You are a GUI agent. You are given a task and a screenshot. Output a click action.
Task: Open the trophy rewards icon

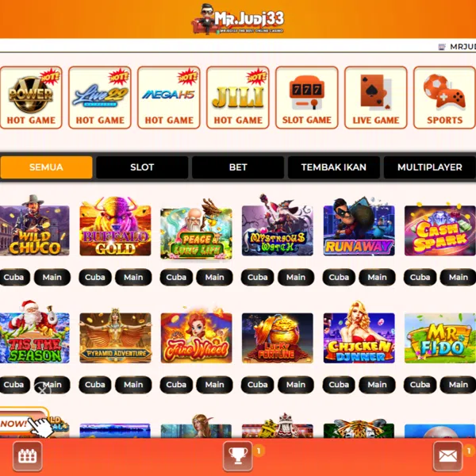[238, 456]
